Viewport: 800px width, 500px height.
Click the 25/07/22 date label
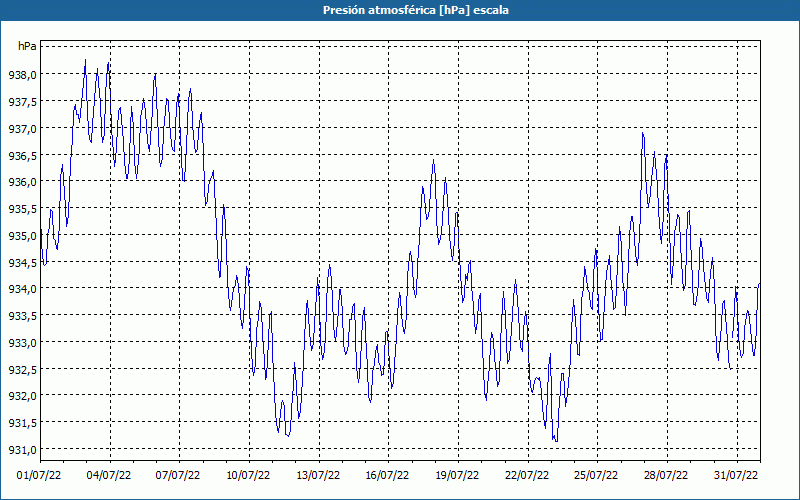coord(596,476)
